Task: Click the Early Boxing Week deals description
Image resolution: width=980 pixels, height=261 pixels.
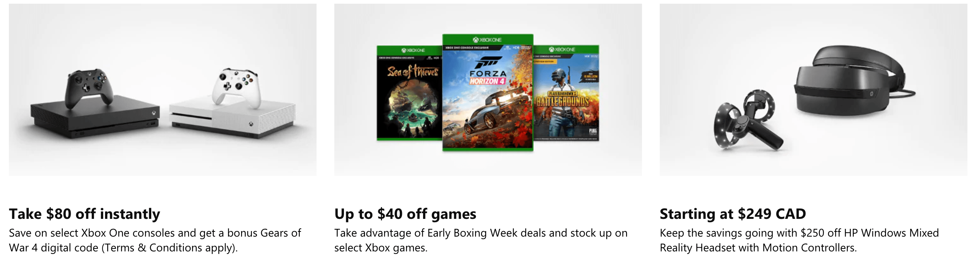Action: [x=481, y=240]
